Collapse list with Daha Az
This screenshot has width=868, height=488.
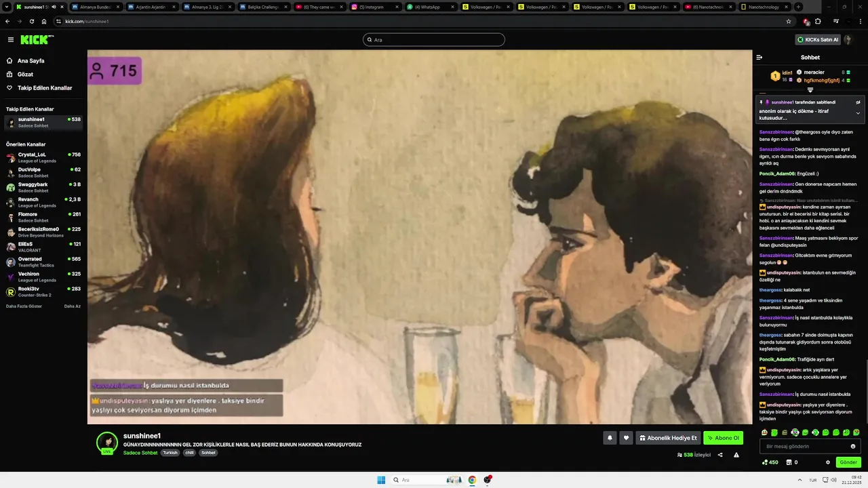[73, 306]
